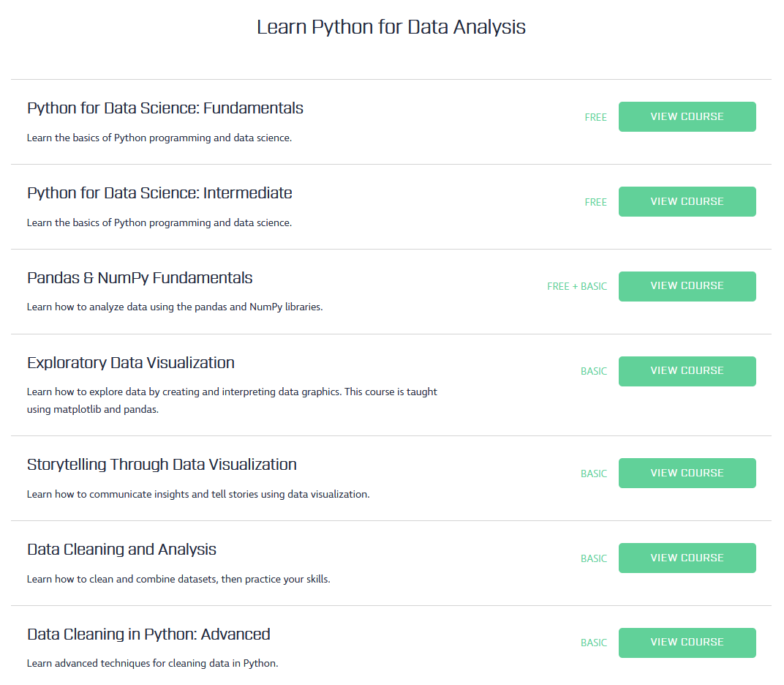784x685 pixels.
Task: Open View Course button for Python Intermediate
Action: (687, 201)
